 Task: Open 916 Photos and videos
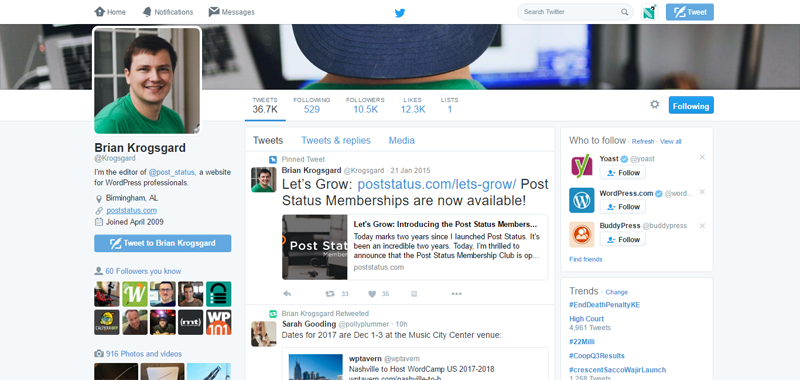click(x=138, y=354)
